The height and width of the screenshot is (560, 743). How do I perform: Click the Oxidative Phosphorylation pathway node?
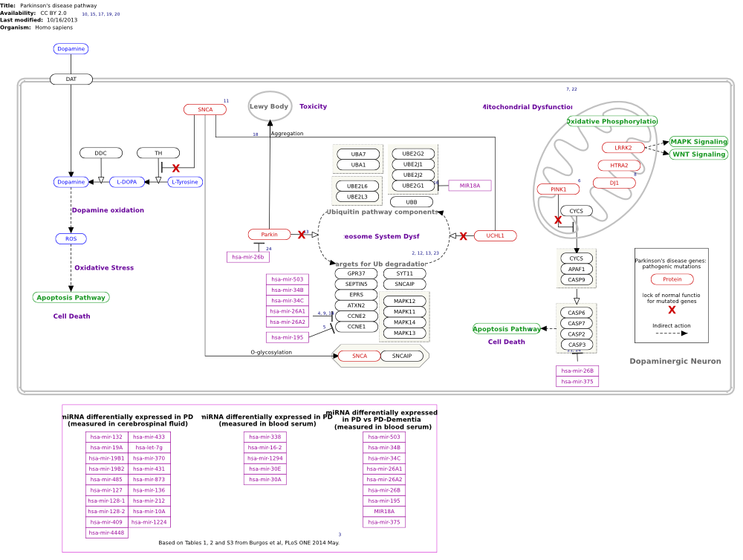(611, 121)
